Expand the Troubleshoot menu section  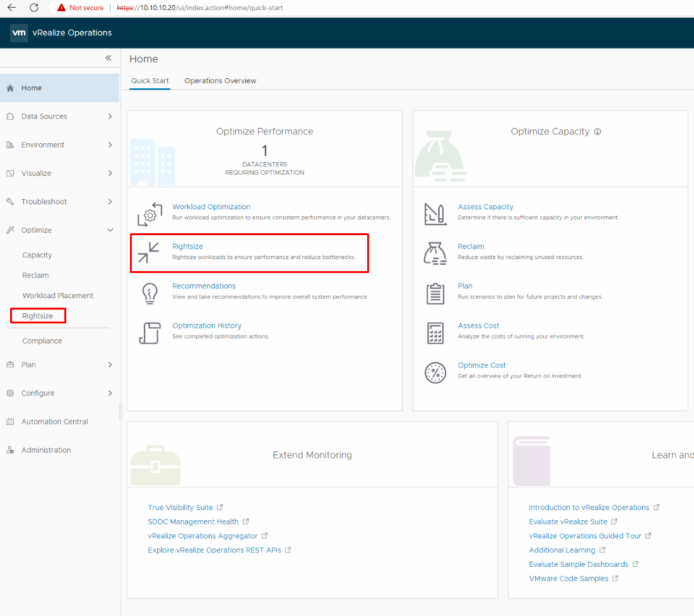(47, 201)
